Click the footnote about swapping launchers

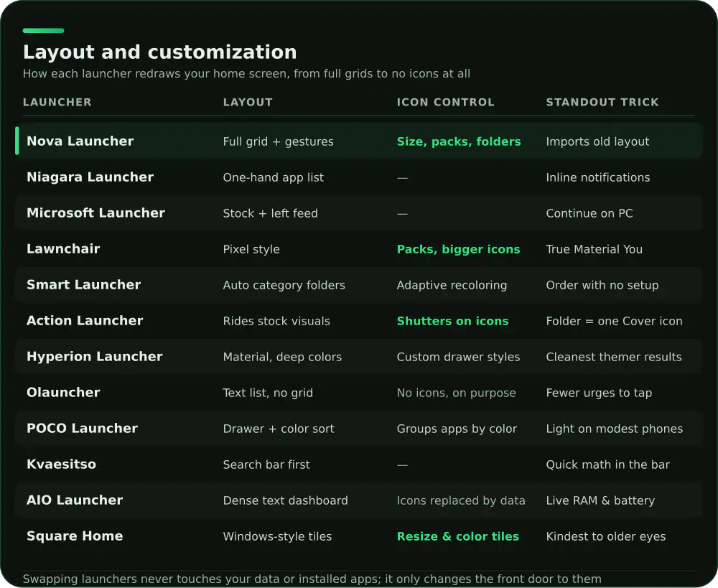point(312,579)
